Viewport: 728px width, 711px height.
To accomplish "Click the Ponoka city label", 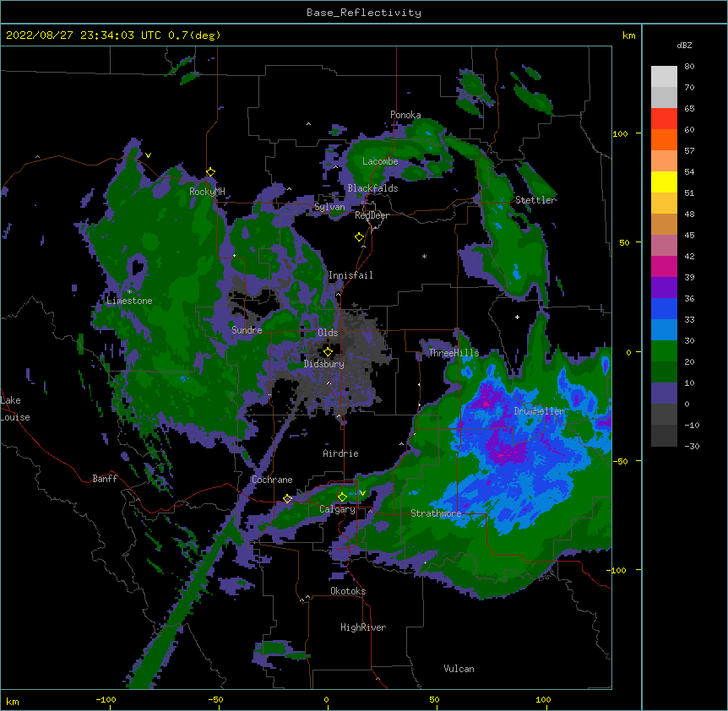I will (x=405, y=115).
